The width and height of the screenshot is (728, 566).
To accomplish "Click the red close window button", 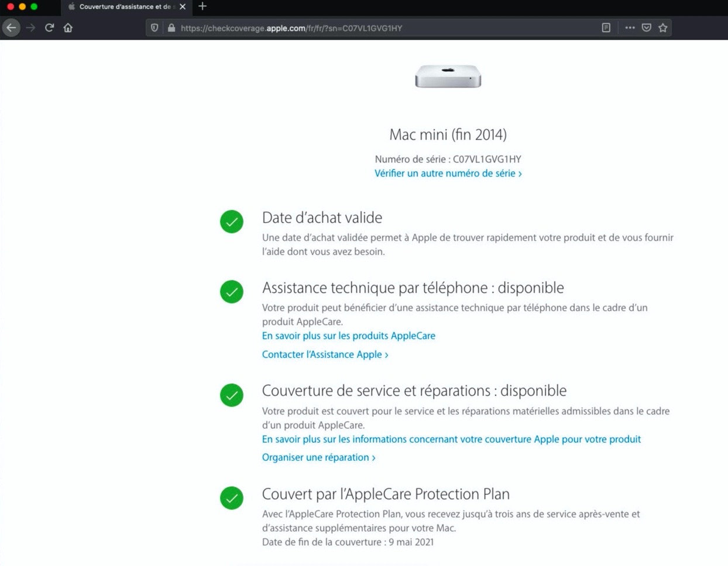I will (x=11, y=6).
